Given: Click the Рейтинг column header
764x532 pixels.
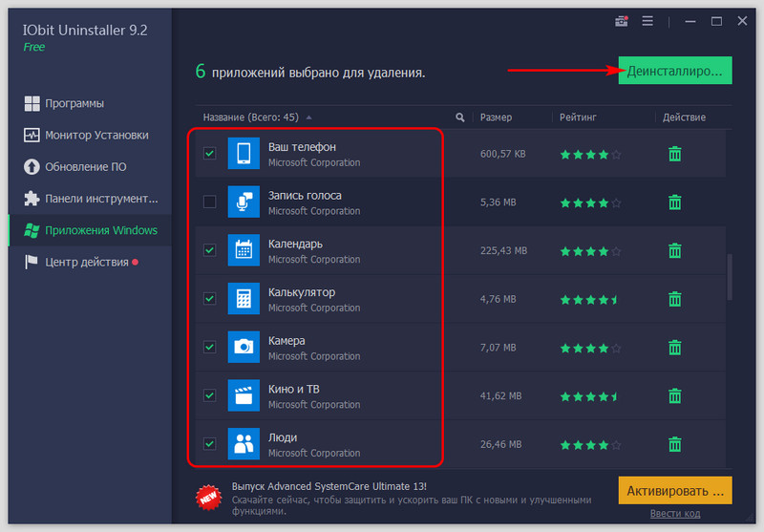Looking at the screenshot, I should [x=578, y=117].
